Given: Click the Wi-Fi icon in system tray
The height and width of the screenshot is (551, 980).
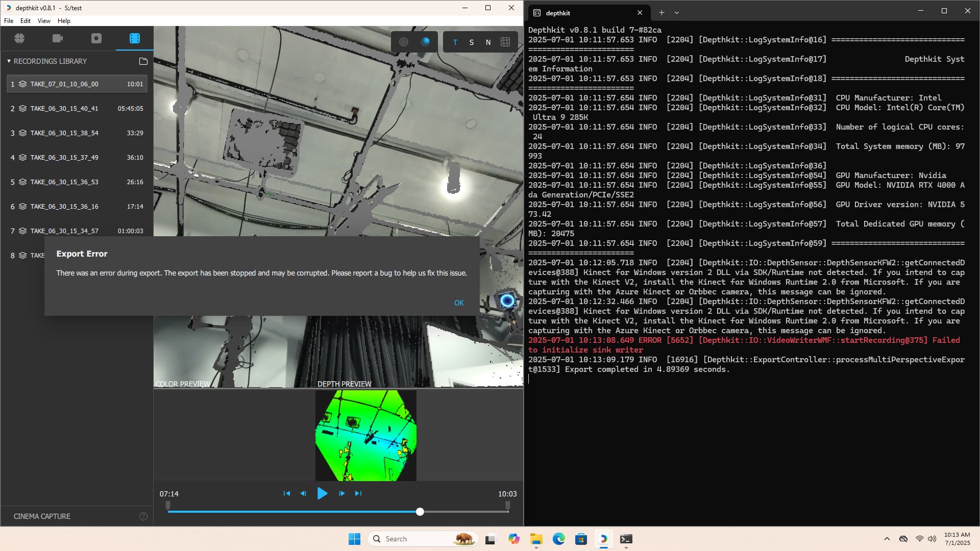Looking at the screenshot, I should click(919, 539).
